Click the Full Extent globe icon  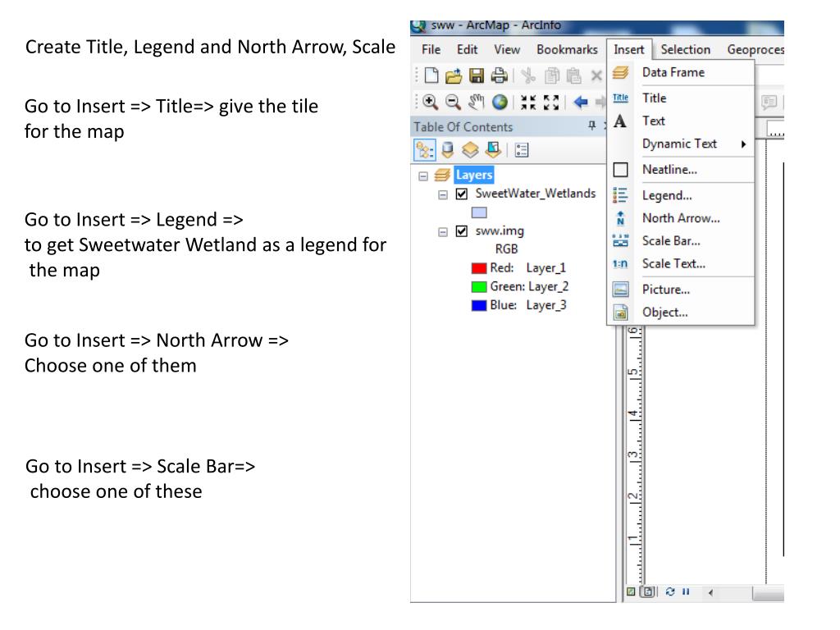click(x=500, y=102)
